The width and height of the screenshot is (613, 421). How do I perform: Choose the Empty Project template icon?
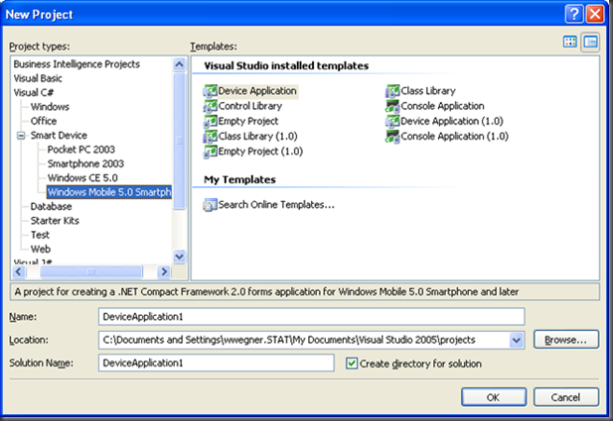[x=210, y=121]
